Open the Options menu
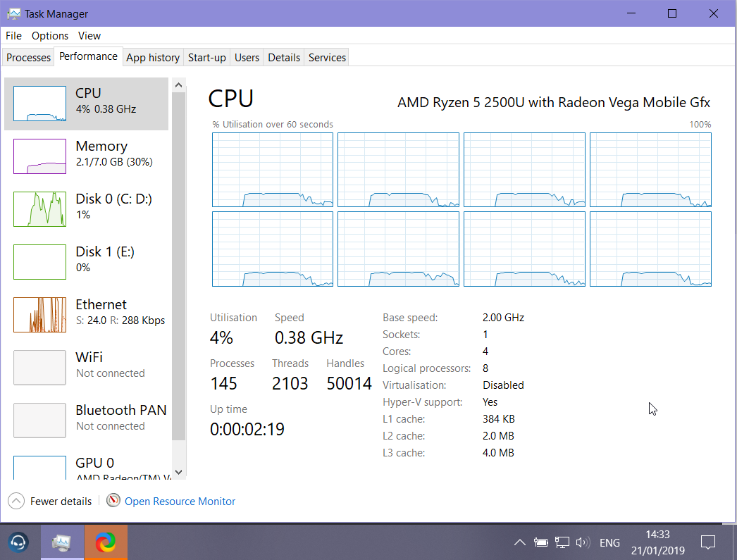 click(x=50, y=35)
